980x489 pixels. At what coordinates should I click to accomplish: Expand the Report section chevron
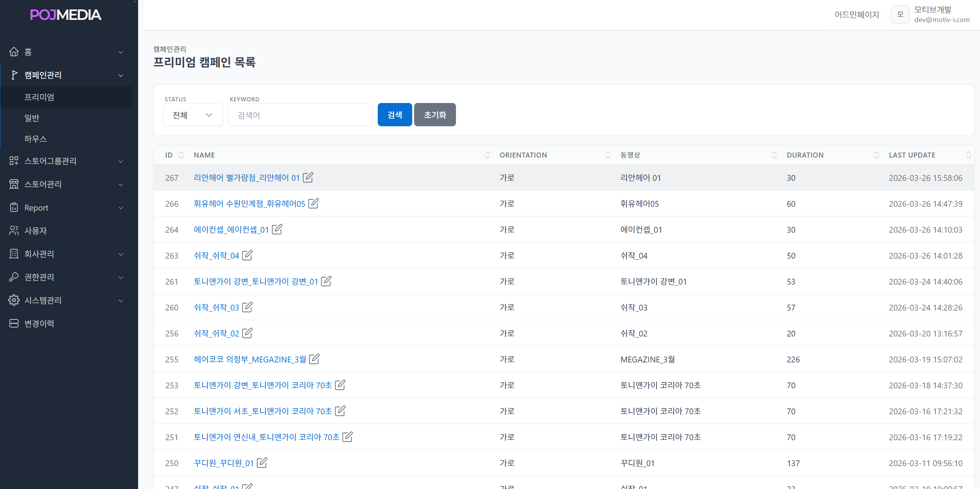tap(121, 208)
